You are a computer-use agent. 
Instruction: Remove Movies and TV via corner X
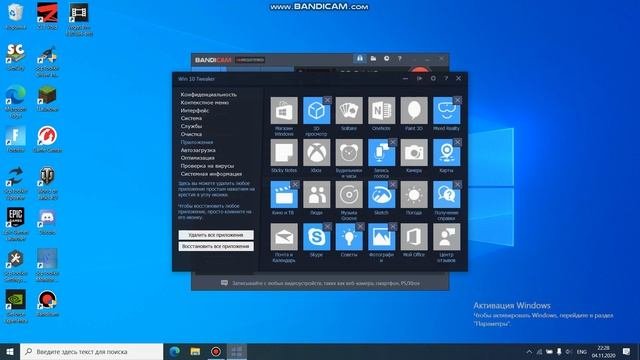click(x=295, y=184)
